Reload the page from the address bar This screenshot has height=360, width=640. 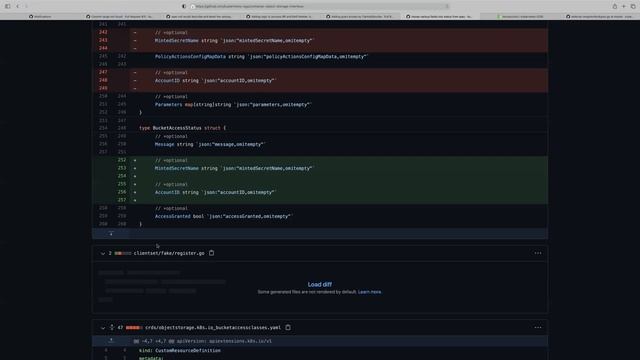[447, 6]
